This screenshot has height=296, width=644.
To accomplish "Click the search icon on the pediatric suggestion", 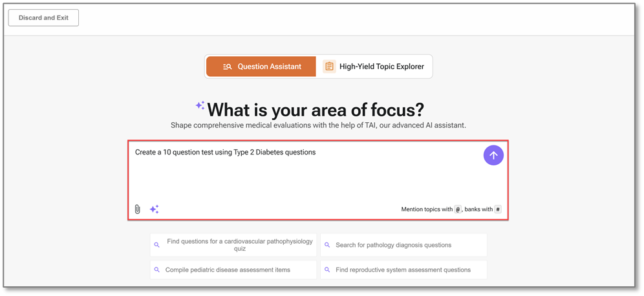I will pos(157,270).
